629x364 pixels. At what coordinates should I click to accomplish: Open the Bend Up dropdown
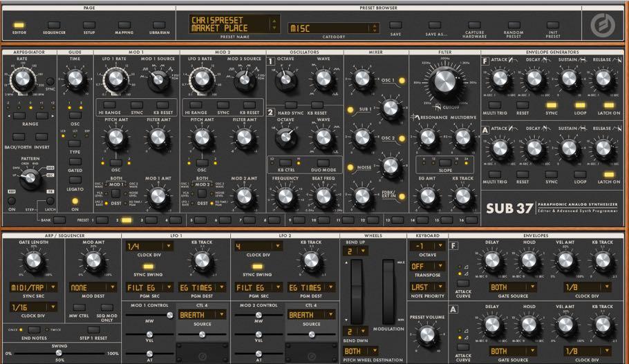click(x=355, y=251)
